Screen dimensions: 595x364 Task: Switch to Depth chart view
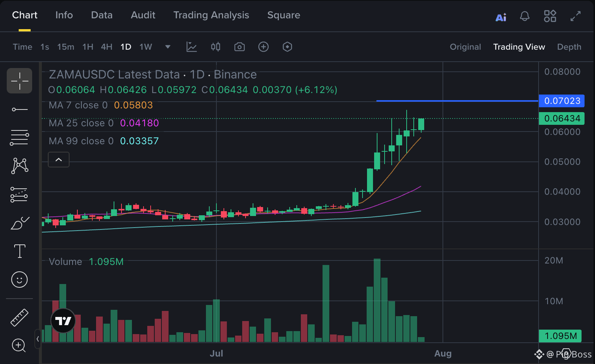(x=569, y=47)
